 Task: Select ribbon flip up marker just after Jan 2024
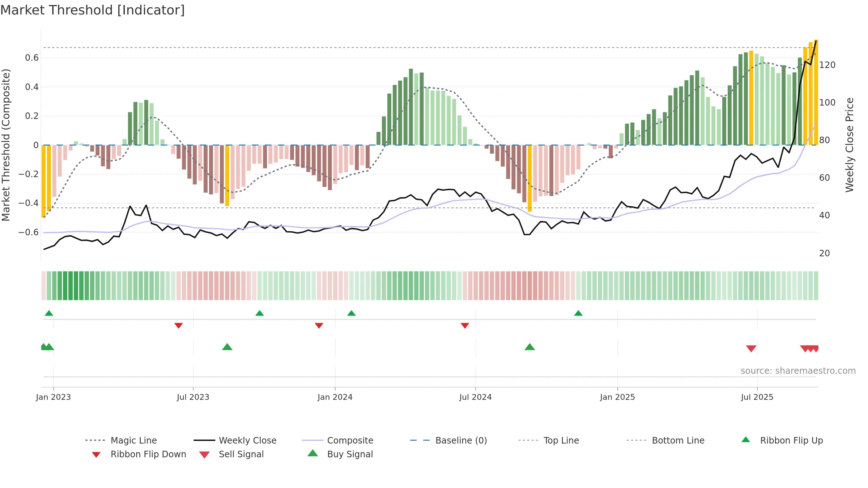(352, 313)
